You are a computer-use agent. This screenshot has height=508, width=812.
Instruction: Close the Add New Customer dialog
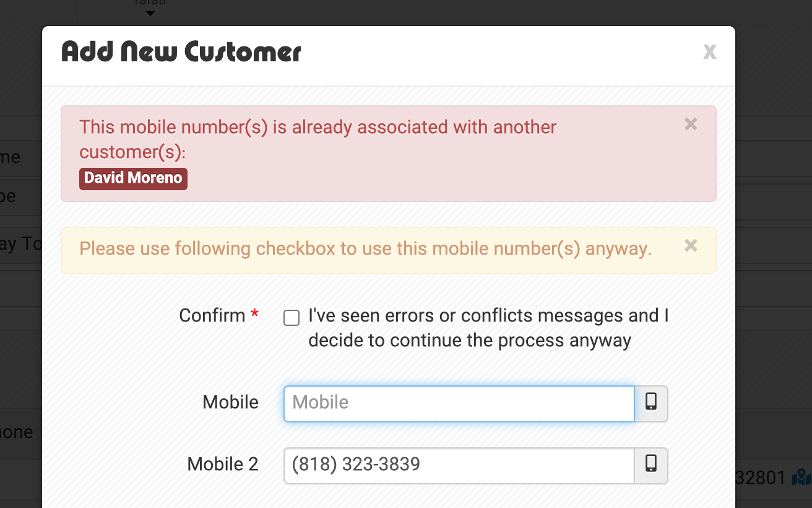click(709, 52)
